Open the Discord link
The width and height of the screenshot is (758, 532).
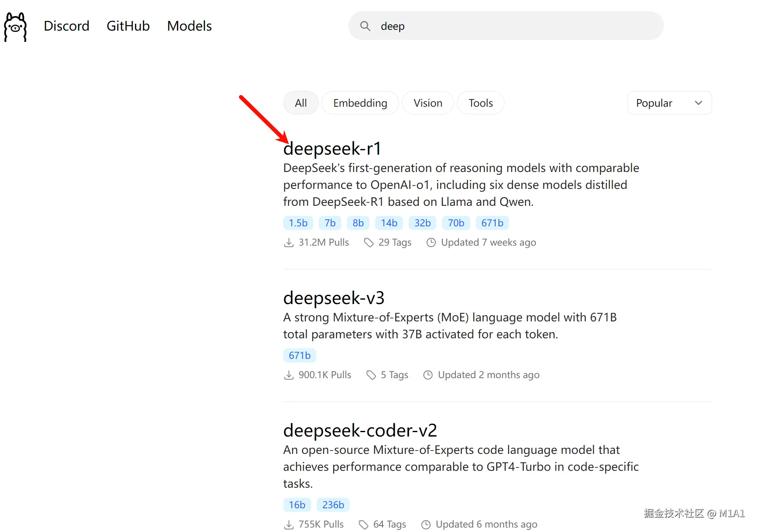pos(66,26)
